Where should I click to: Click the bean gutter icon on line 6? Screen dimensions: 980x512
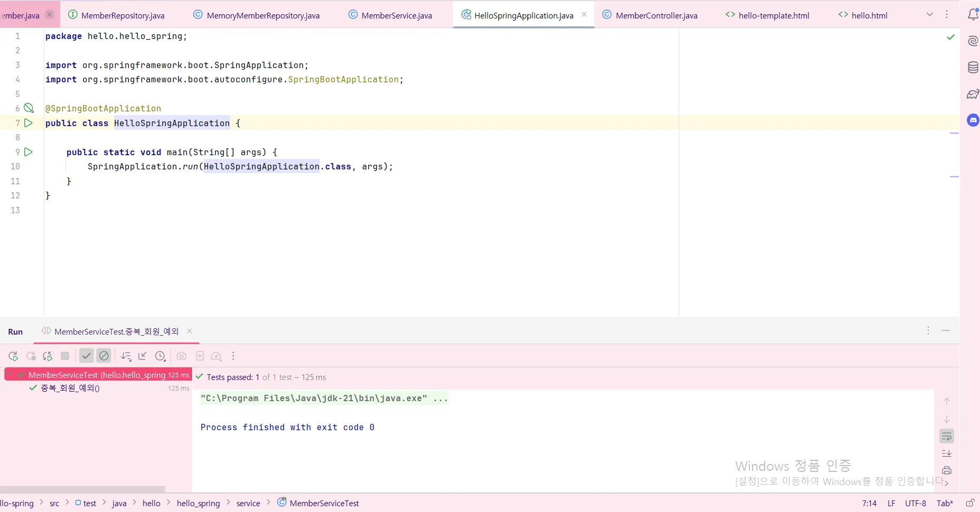(29, 108)
